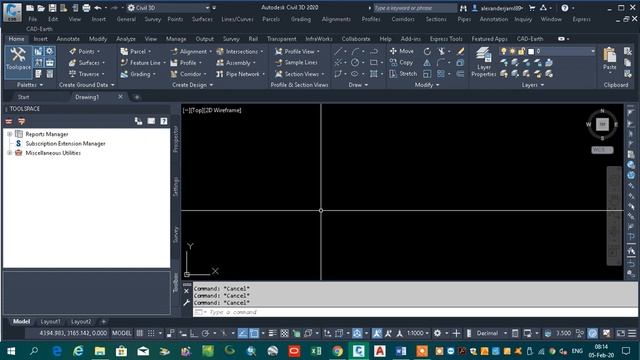Open the Corridors menu

pos(403,19)
